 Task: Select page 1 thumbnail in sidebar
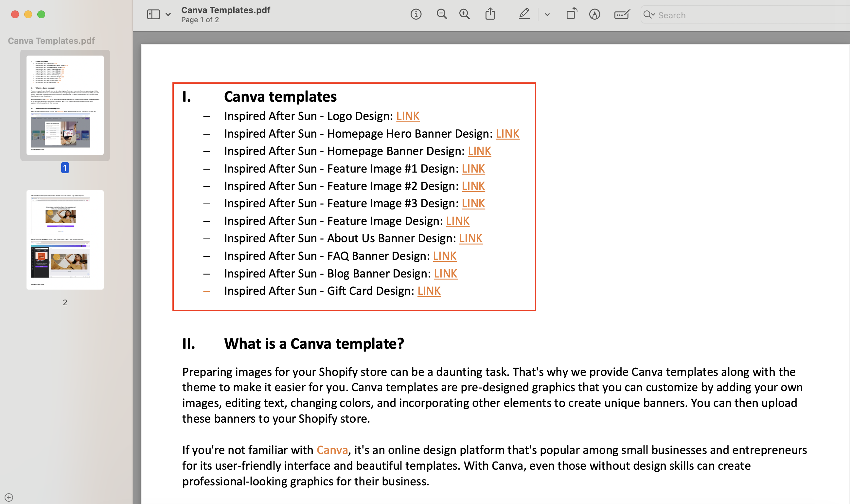pyautogui.click(x=65, y=105)
